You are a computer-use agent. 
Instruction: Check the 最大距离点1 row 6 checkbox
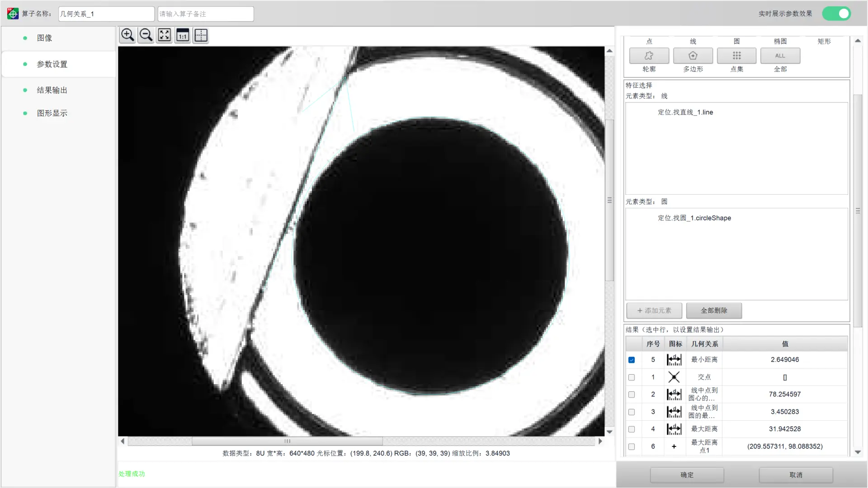click(632, 446)
